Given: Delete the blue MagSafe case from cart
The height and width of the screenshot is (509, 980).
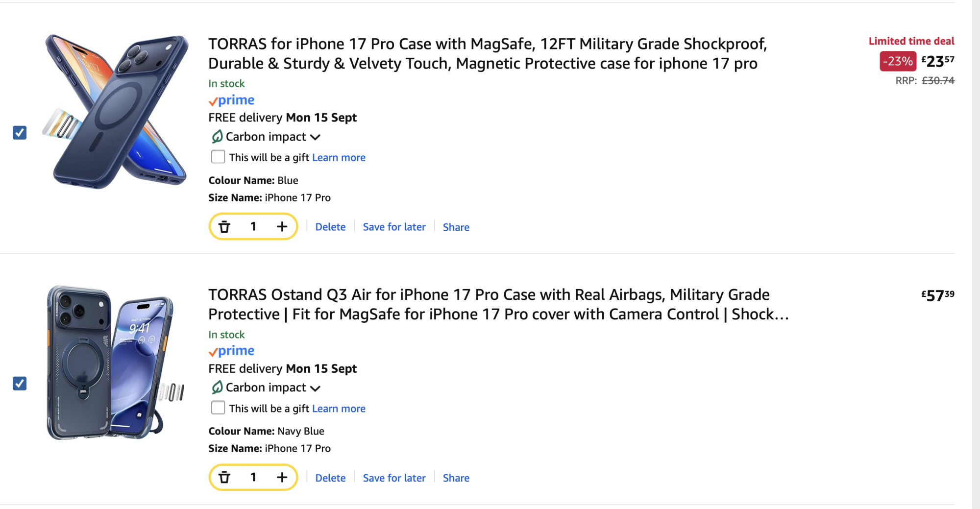Looking at the screenshot, I should [330, 227].
